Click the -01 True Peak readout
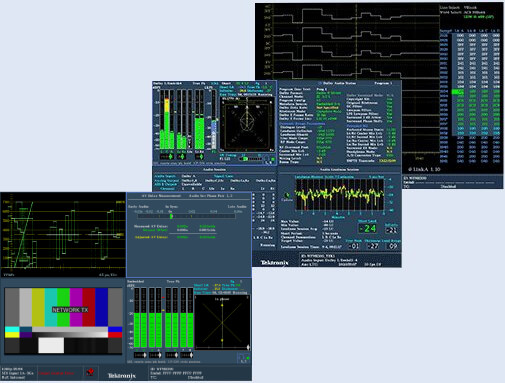Image resolution: width=505 pixels, height=383 pixels. pos(354,246)
